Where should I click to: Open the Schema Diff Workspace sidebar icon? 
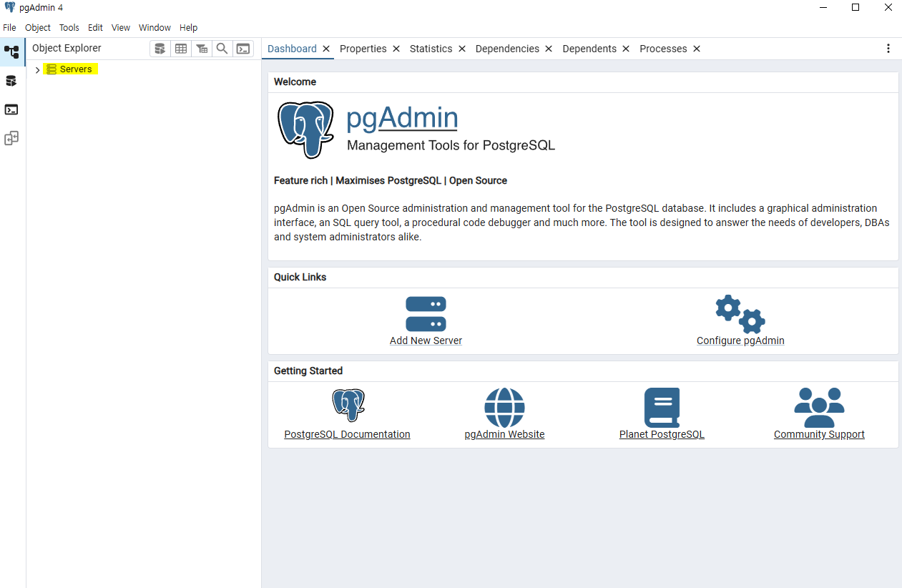point(11,138)
